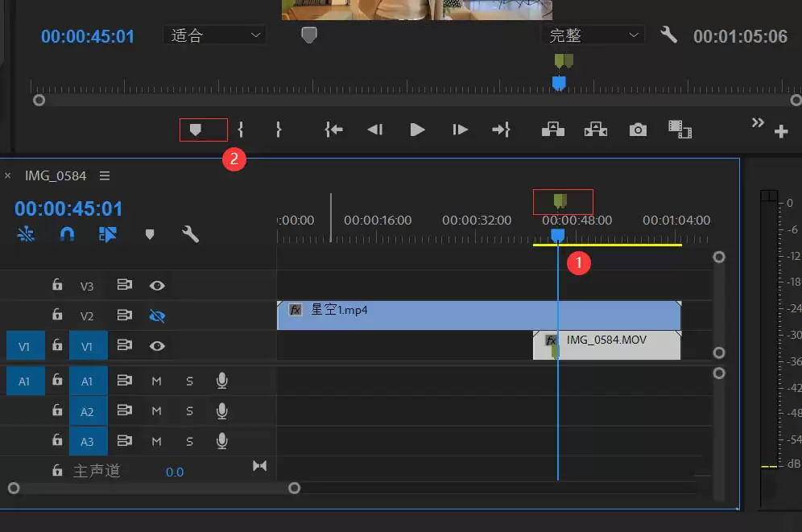Viewport: 802px width, 532px height.
Task: Click the Add Marker button in the monitor
Action: [x=196, y=130]
